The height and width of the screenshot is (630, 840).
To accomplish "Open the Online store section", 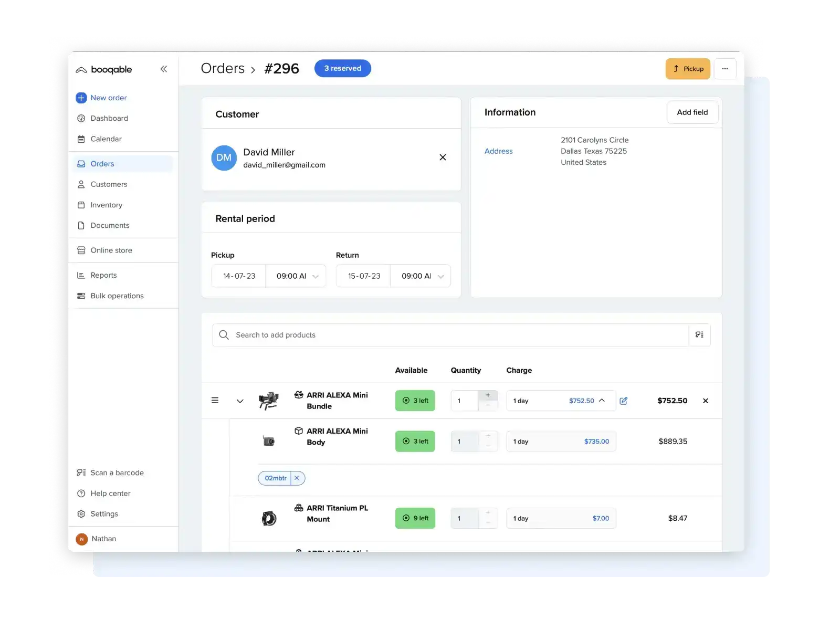I will pyautogui.click(x=111, y=250).
